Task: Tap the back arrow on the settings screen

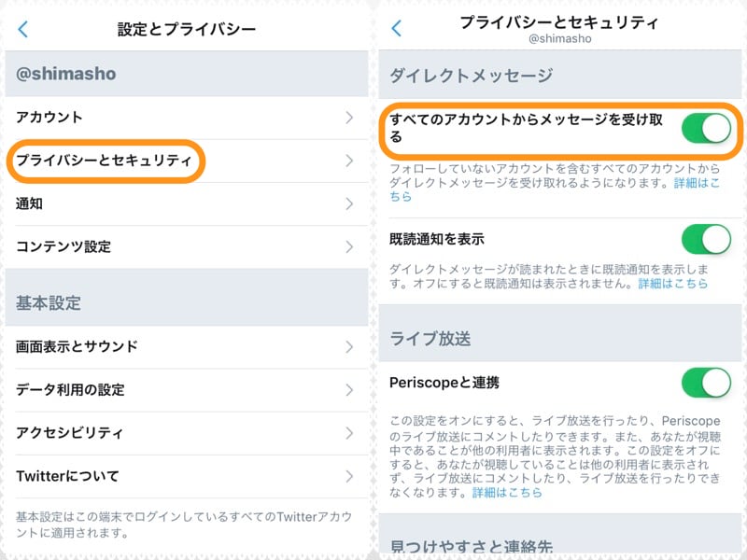Action: click(x=21, y=29)
